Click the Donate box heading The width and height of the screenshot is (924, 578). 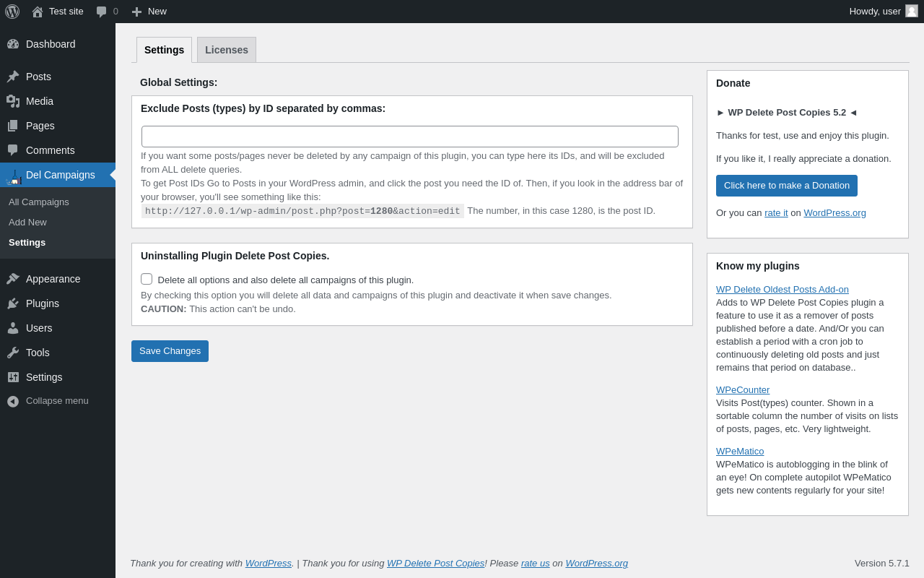(733, 83)
